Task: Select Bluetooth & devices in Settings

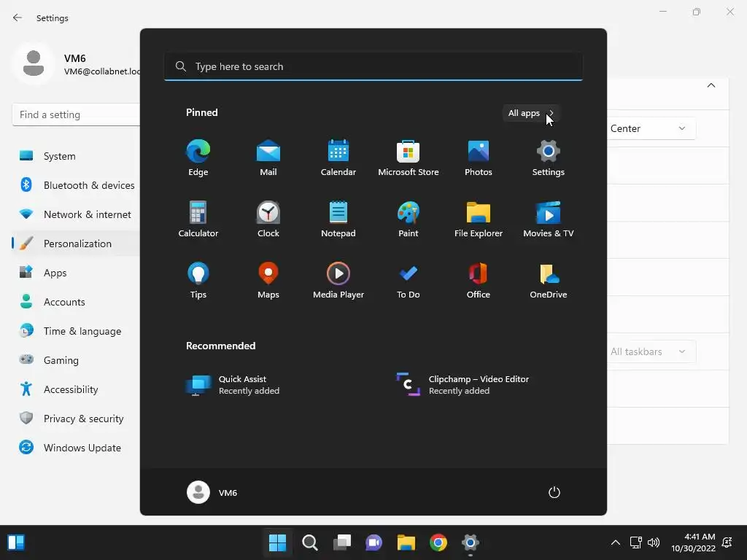Action: 76,185
